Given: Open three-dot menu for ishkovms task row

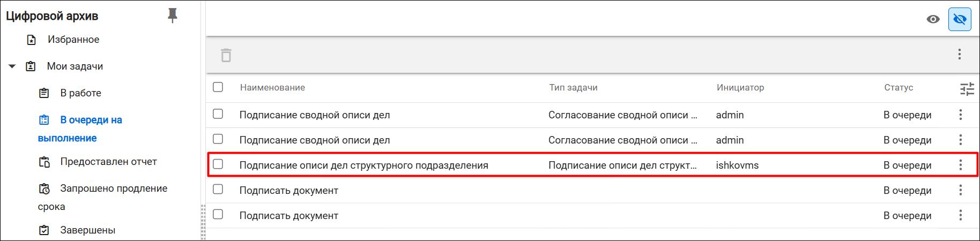Looking at the screenshot, I should [x=961, y=165].
